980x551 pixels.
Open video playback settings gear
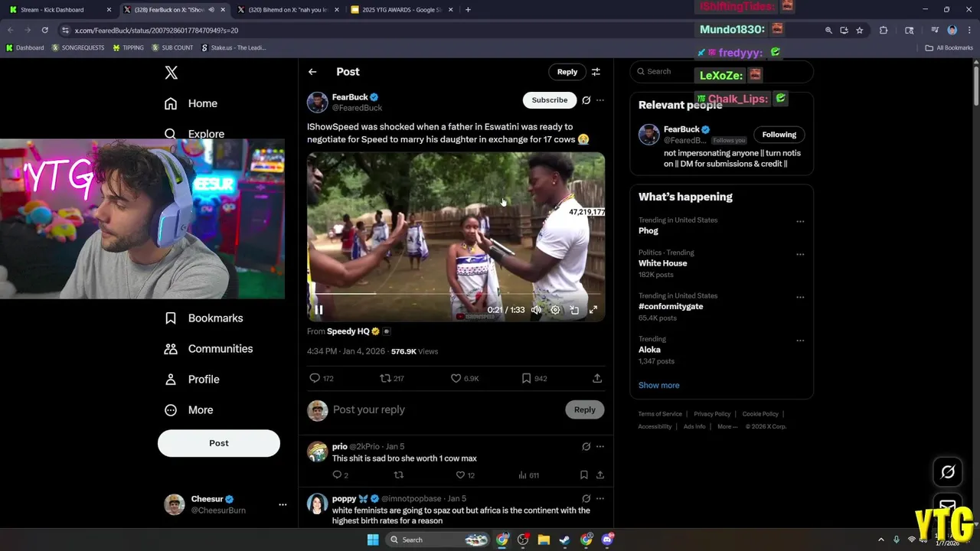pos(555,310)
